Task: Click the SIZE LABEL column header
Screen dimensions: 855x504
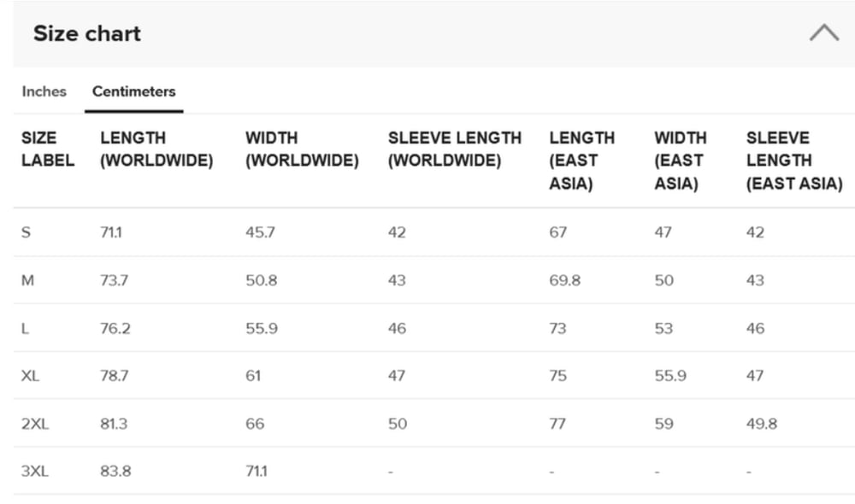Action: pos(47,149)
